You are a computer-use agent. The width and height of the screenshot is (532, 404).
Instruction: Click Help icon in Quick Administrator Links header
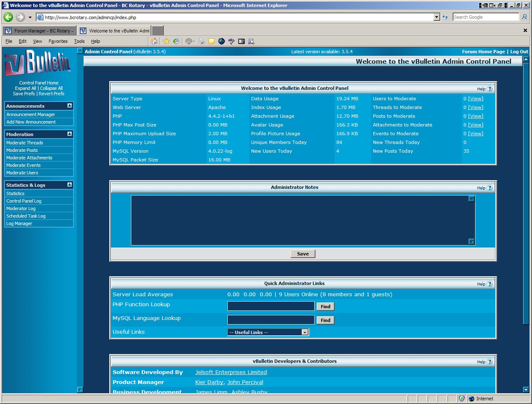490,284
